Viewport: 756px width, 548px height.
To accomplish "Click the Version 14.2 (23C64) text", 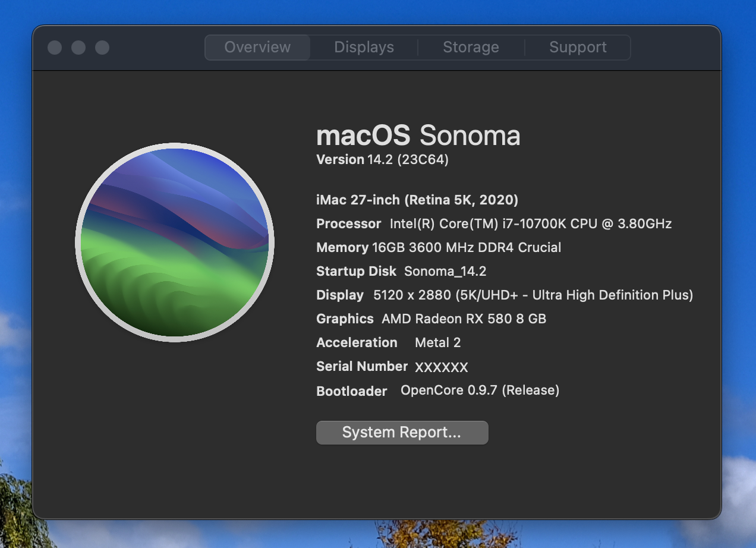I will pos(382,159).
